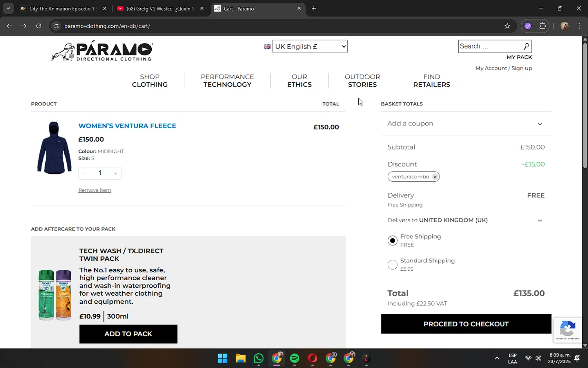The image size is (588, 368).
Task: Open Women's Ventura Fleece product link
Action: pyautogui.click(x=127, y=126)
